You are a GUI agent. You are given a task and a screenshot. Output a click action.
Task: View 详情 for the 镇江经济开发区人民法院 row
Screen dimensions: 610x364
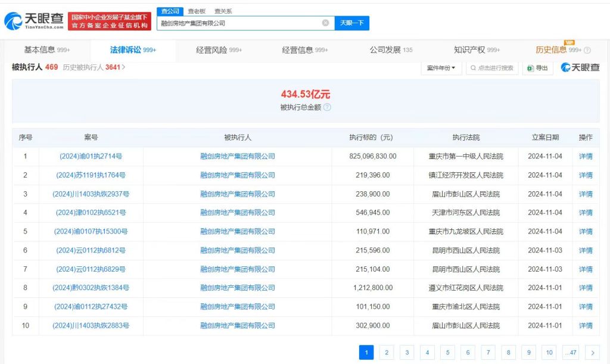[586, 175]
